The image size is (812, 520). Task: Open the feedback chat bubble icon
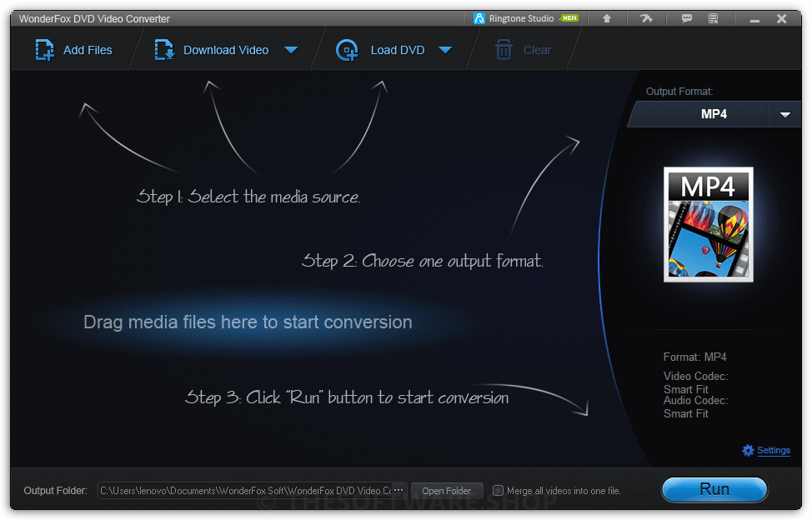pyautogui.click(x=687, y=18)
